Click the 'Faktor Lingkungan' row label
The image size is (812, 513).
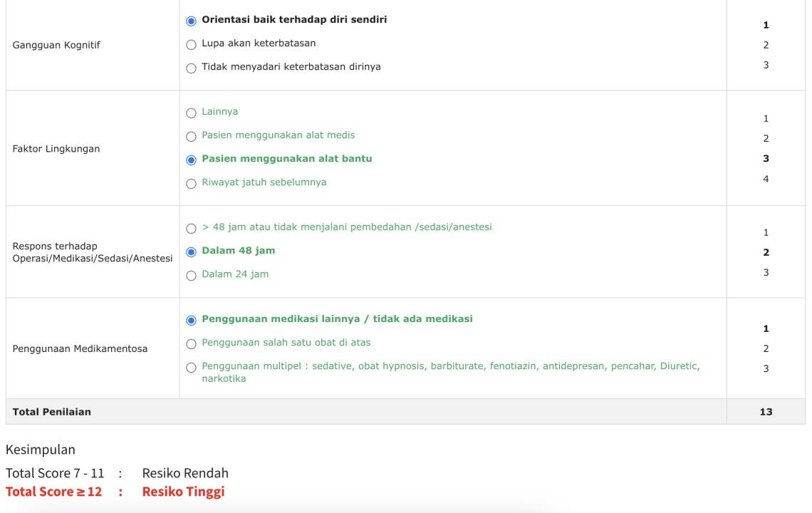click(x=56, y=149)
